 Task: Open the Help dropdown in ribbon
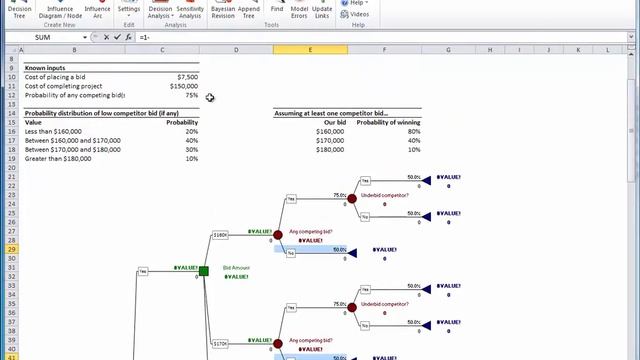point(354,3)
